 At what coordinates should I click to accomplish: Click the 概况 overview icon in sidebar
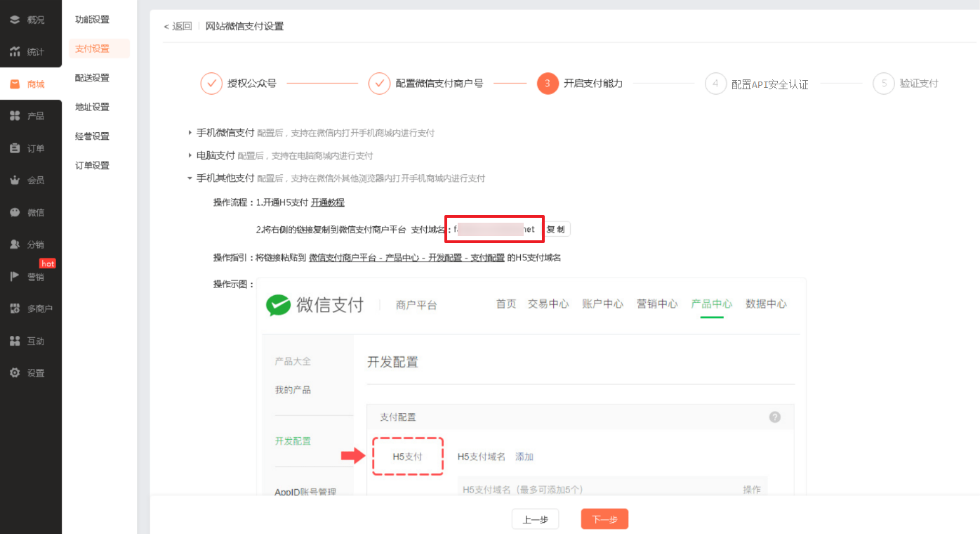(x=15, y=20)
